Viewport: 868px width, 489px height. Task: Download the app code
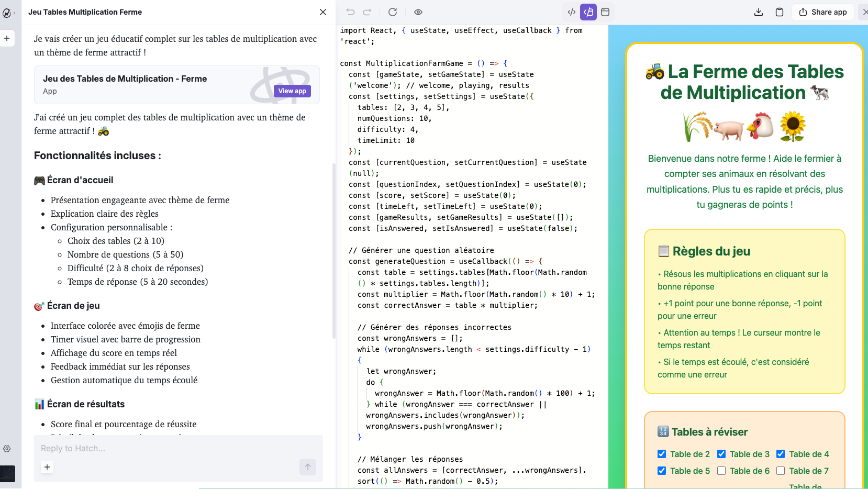758,12
